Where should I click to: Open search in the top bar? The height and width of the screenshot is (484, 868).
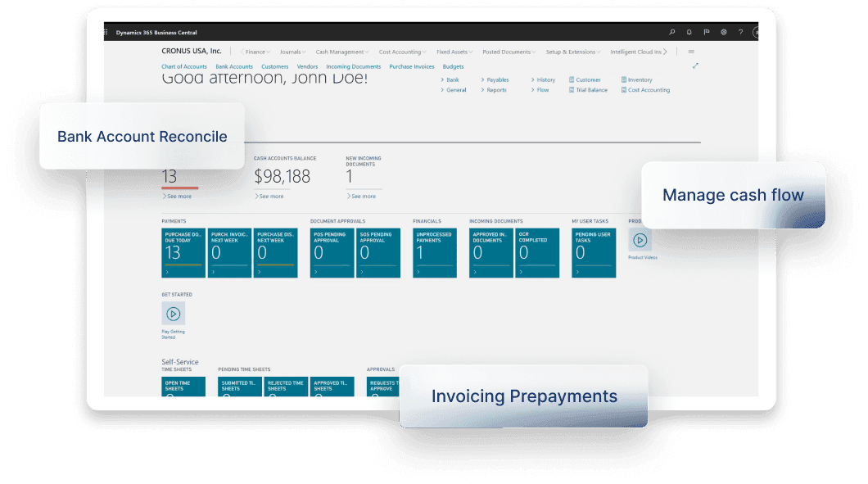tap(672, 32)
